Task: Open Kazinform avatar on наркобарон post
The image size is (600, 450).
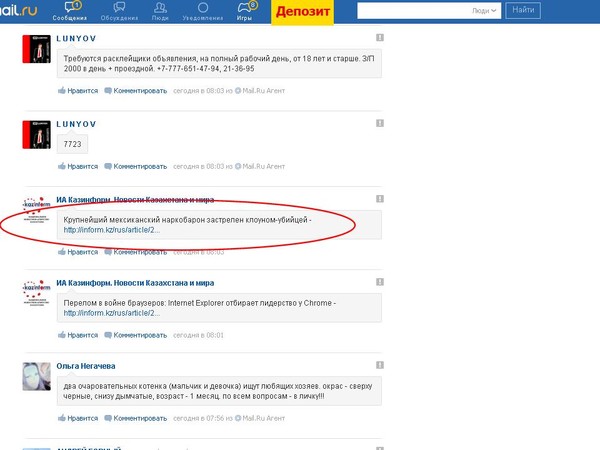Action: point(36,210)
